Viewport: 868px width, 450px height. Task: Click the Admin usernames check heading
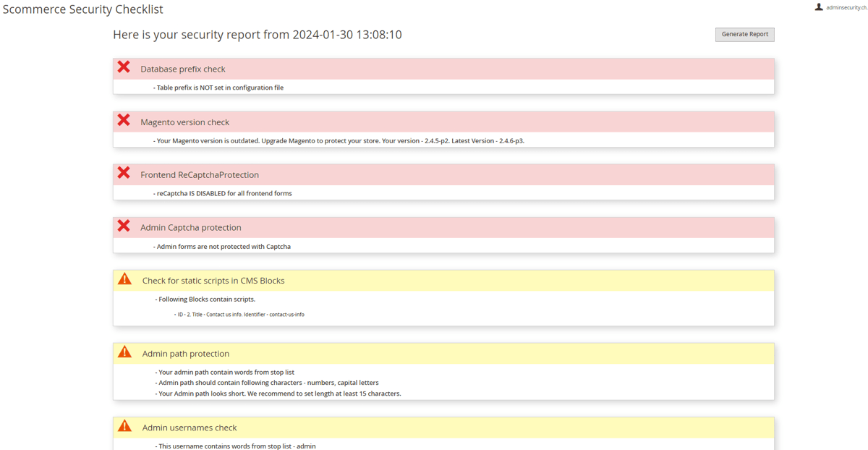point(190,428)
